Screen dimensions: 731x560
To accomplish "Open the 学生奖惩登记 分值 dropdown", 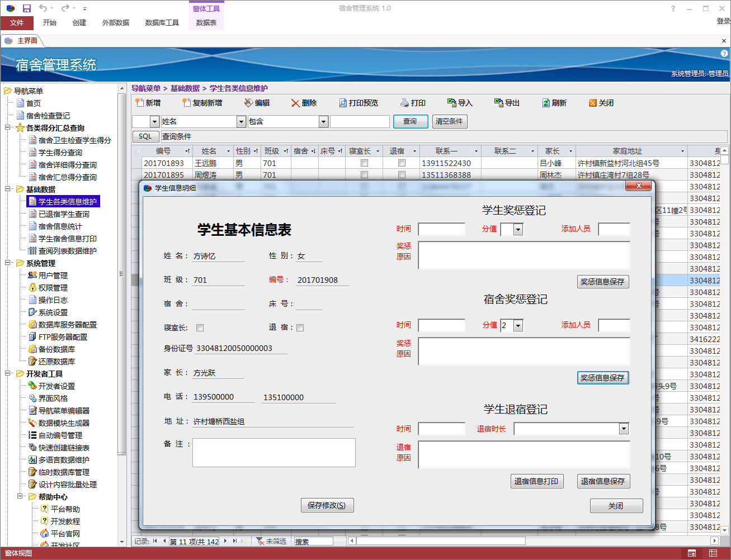I will tap(518, 229).
